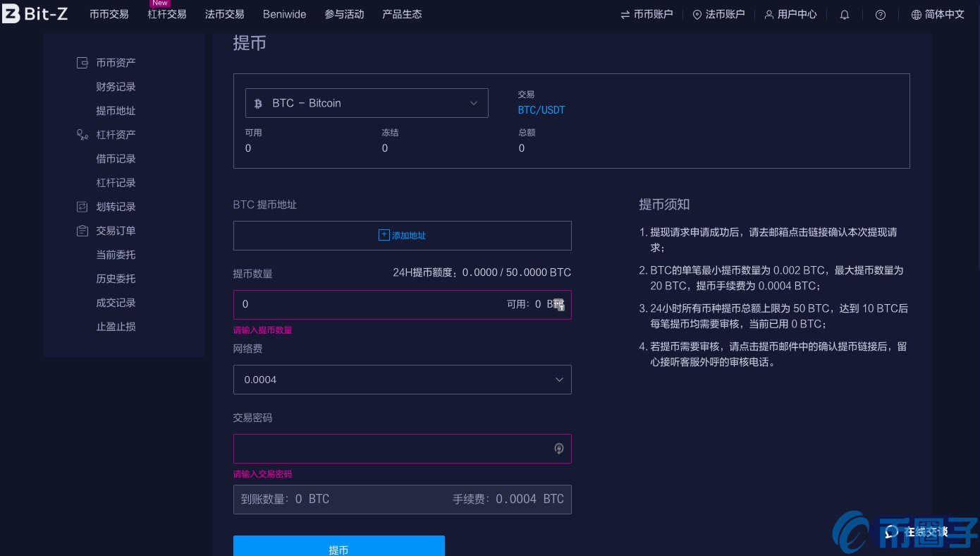Screen dimensions: 980x556
Task: Focus the 交易密码 password field
Action: click(x=403, y=449)
